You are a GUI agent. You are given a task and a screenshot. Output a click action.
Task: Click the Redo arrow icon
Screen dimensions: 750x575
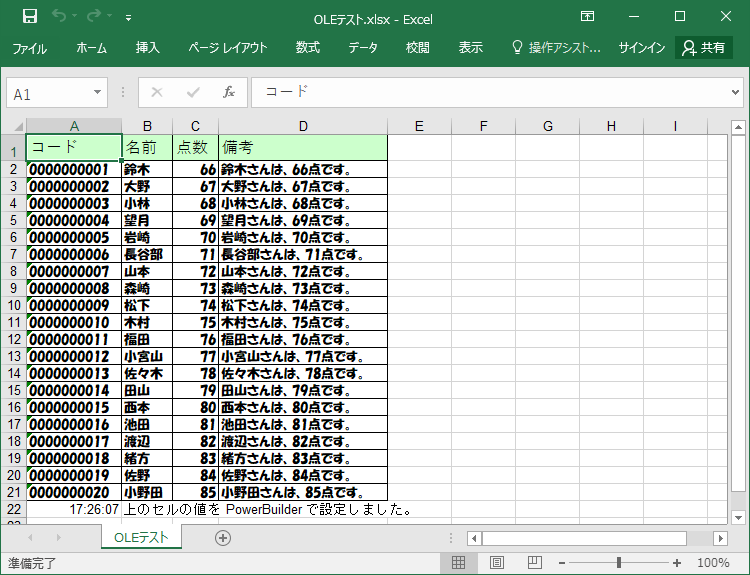coord(94,16)
